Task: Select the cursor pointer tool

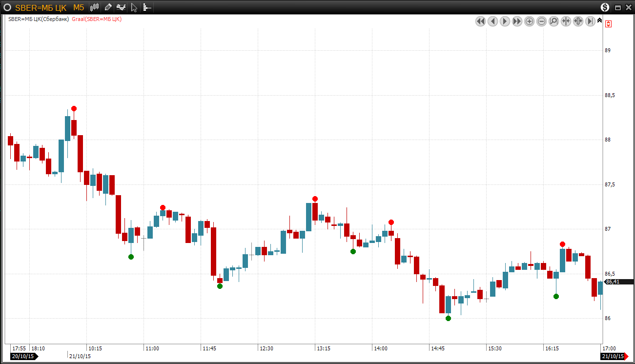Action: coord(134,7)
